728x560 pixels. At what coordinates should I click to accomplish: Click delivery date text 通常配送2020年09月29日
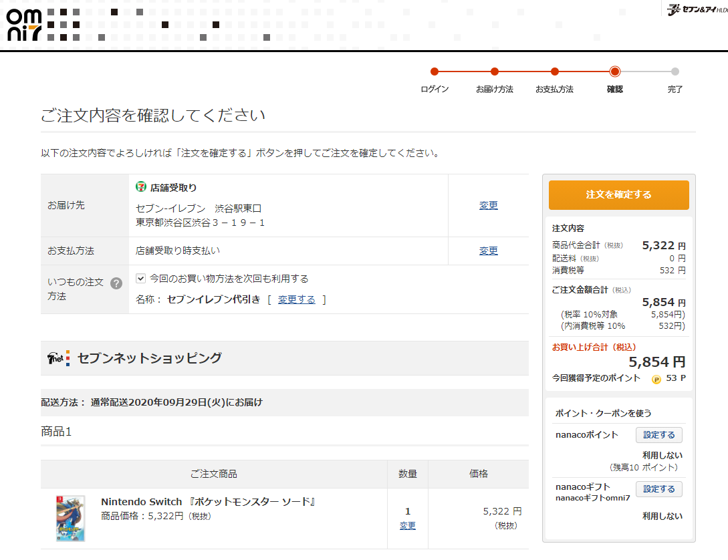coord(176,402)
